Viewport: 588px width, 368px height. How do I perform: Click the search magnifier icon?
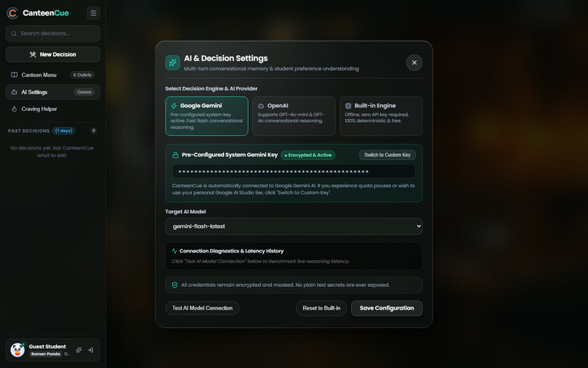(x=14, y=34)
